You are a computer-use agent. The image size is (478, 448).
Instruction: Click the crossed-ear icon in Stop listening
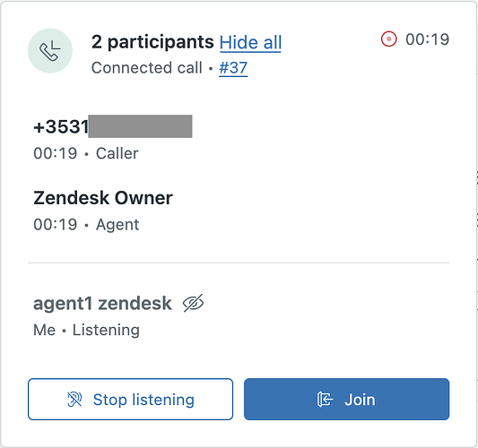(x=74, y=400)
